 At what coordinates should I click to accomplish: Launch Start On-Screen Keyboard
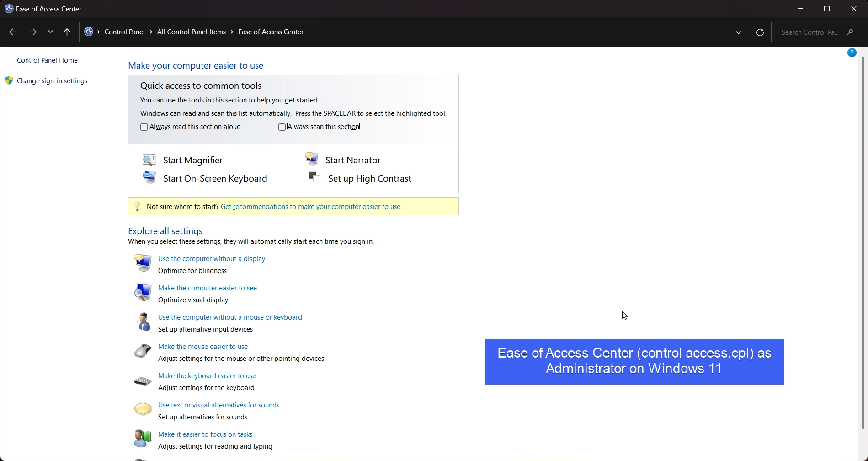[215, 178]
